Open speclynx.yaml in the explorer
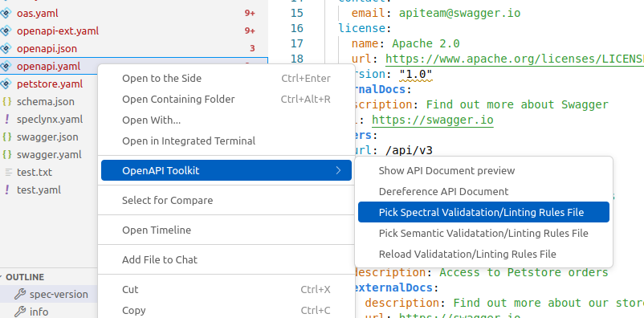 50,120
